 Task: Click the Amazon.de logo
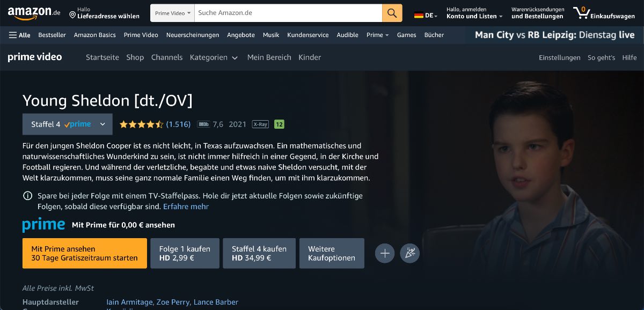(34, 13)
